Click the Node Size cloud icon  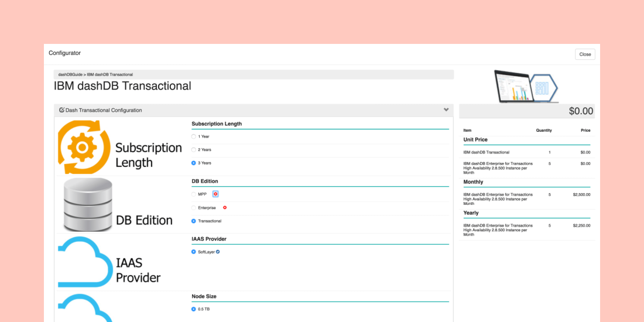tap(85, 308)
